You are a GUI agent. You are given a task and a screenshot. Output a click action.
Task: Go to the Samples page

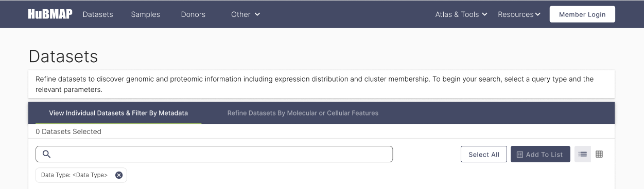[x=146, y=14]
